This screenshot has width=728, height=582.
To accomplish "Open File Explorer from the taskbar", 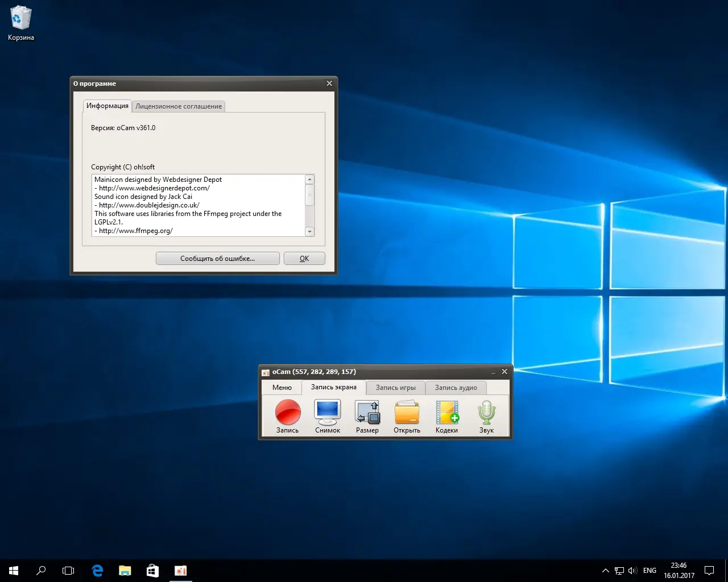I will click(125, 571).
